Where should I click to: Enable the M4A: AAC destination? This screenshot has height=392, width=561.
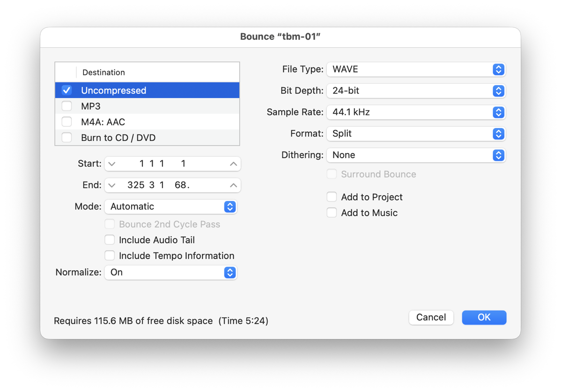66,122
